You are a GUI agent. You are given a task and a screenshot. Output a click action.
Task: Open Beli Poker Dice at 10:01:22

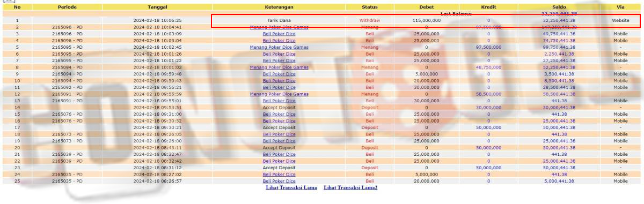tap(279, 61)
